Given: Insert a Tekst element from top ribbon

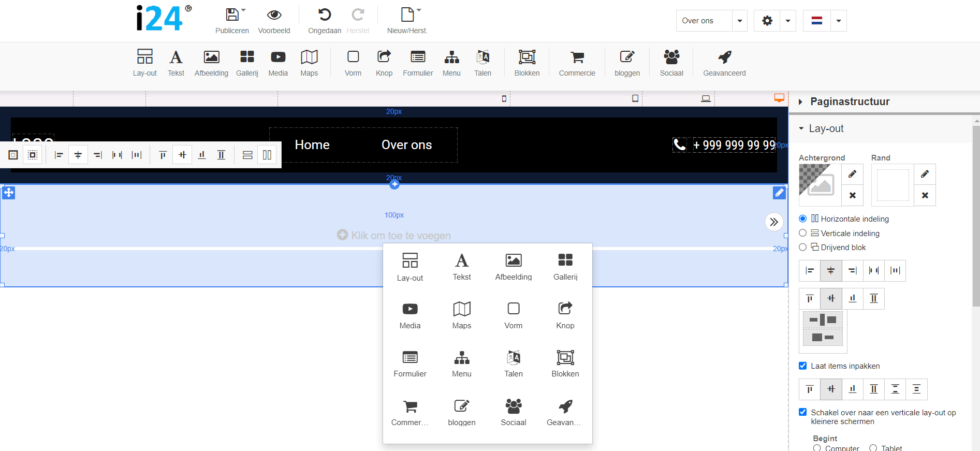Looking at the screenshot, I should pyautogui.click(x=176, y=63).
